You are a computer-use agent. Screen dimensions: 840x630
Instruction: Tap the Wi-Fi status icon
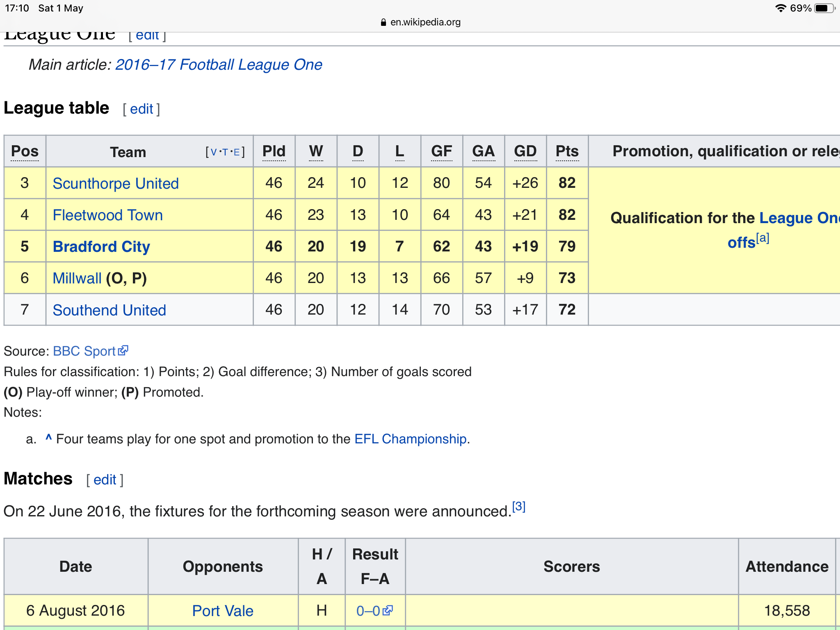pos(781,8)
